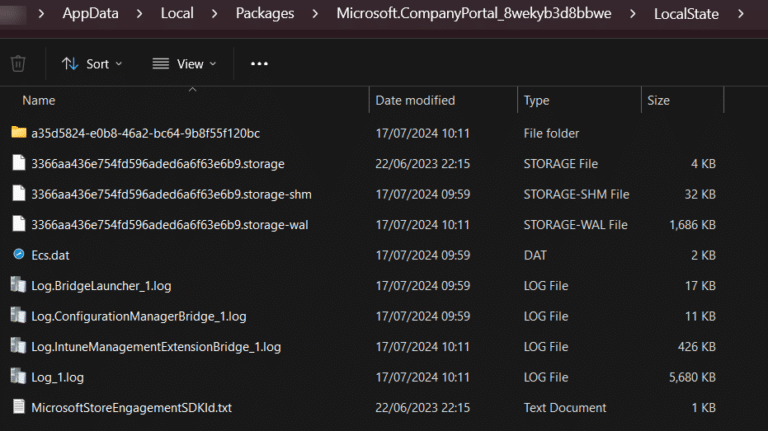Sort files by Type column header
The width and height of the screenshot is (768, 431).
point(536,100)
